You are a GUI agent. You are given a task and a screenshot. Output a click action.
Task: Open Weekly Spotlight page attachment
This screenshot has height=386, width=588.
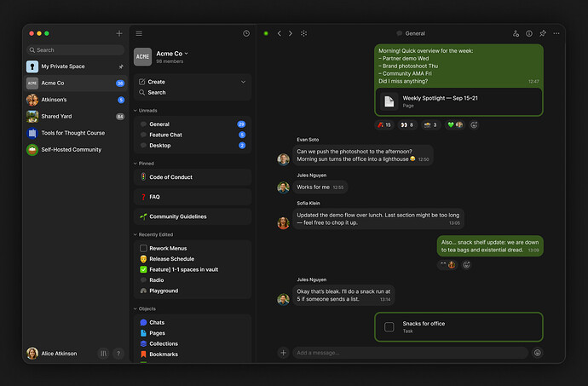458,101
